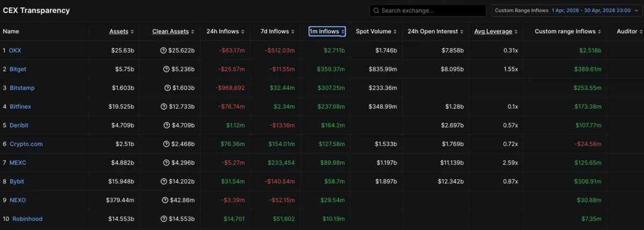Image resolution: width=644 pixels, height=230 pixels.
Task: Click the Bitstamp 1m inflows $307.25m
Action: coord(331,88)
